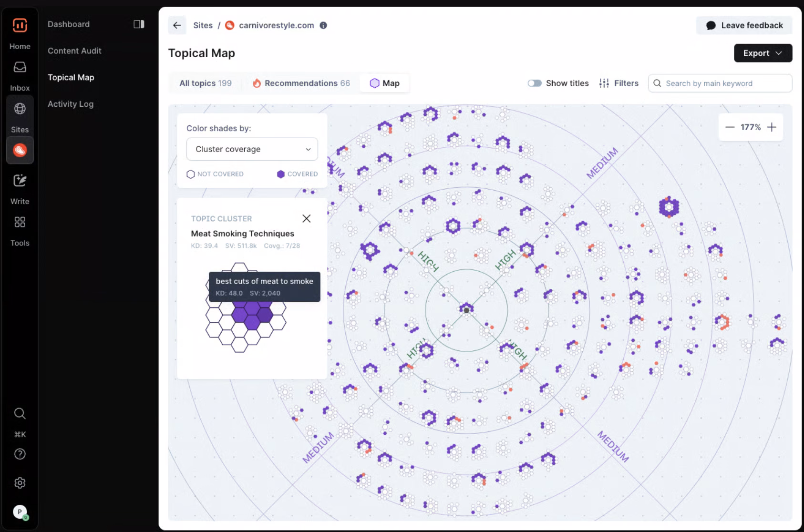
Task: Open Content Audit in the side menu
Action: click(x=74, y=51)
